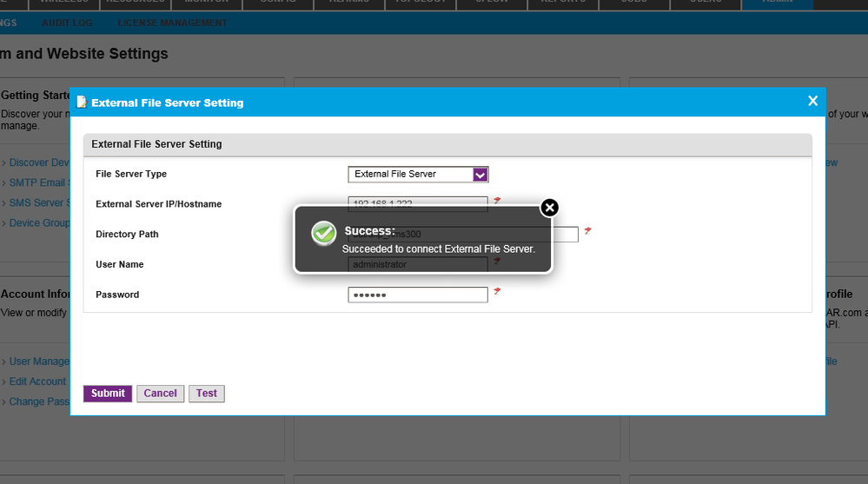Select the External File Server combo box
The width and height of the screenshot is (868, 484).
click(x=410, y=175)
